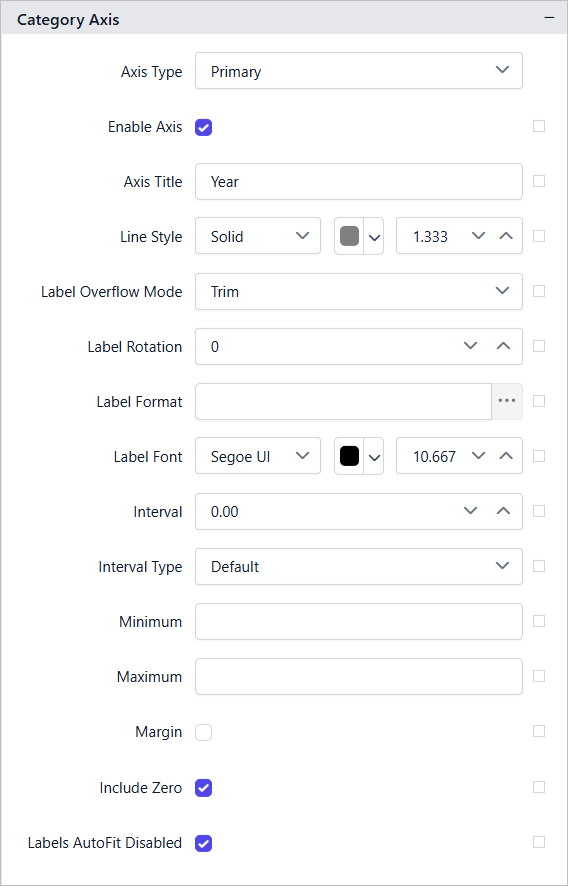Viewport: 568px width, 886px height.
Task: Uncheck the Enable Axis checkbox
Action: (203, 127)
